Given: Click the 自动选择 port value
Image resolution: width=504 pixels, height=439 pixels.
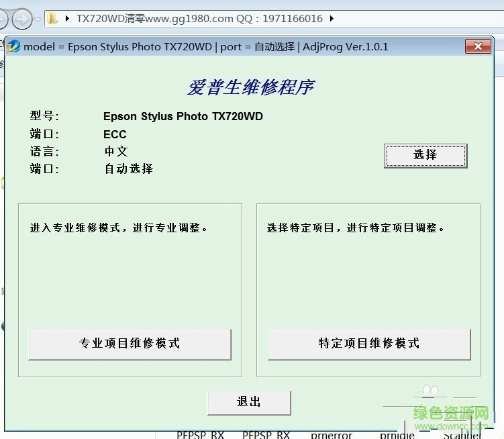Looking at the screenshot, I should (x=129, y=168).
